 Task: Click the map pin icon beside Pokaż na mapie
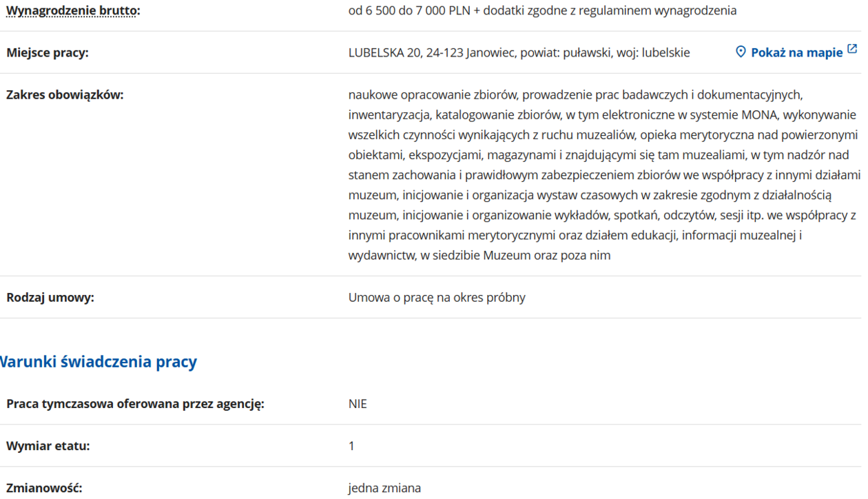click(x=741, y=52)
